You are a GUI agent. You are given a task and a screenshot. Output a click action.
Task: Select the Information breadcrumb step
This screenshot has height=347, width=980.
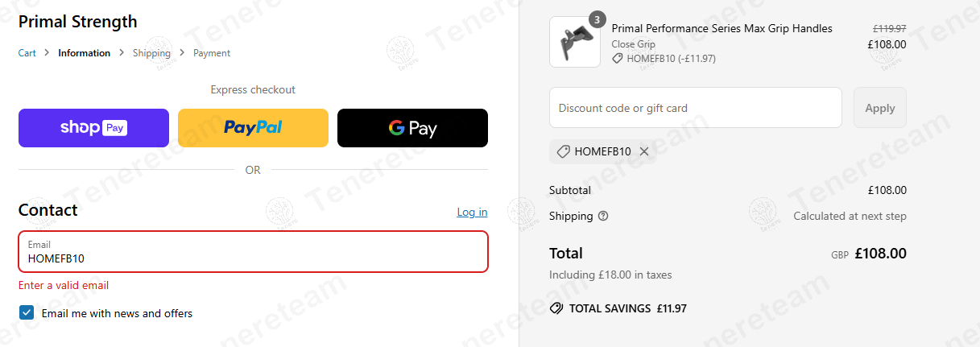click(84, 53)
